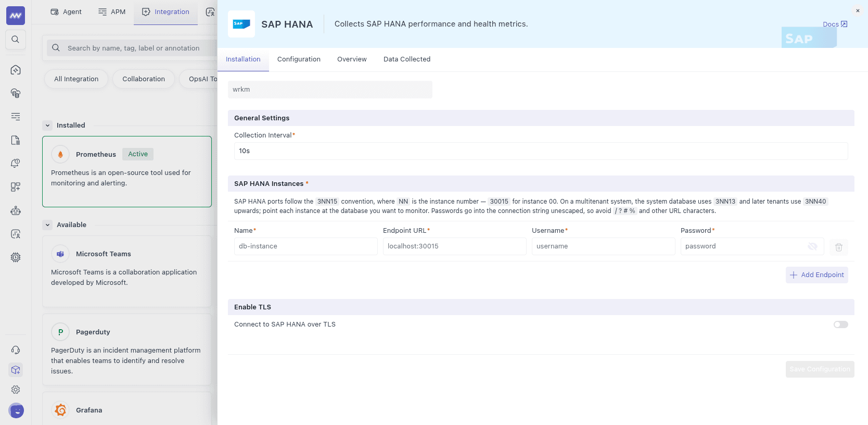
Task: Open the Agent top navigation tab
Action: coord(66,12)
